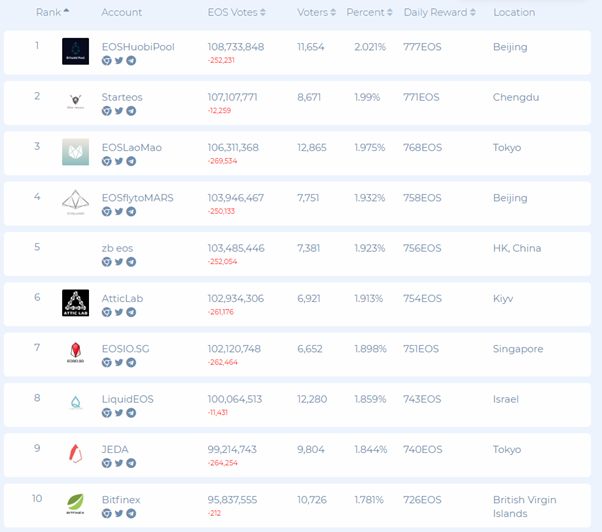Open LiquidEOS Telegram icon
Image resolution: width=602 pixels, height=532 pixels.
(131, 413)
